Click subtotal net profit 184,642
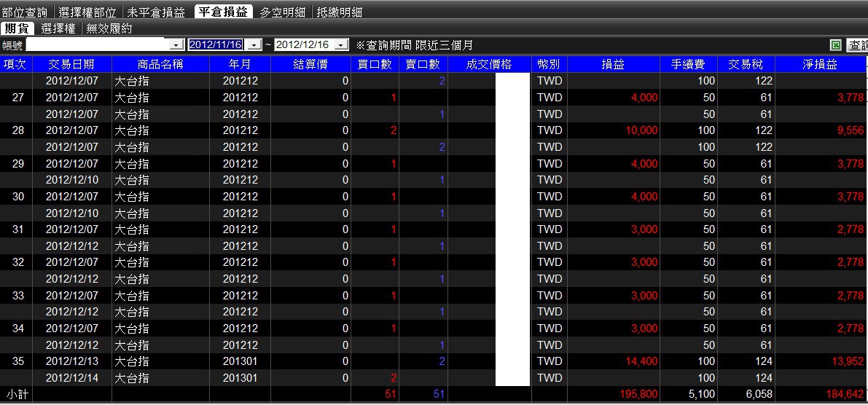This screenshot has width=868, height=405. (x=845, y=395)
